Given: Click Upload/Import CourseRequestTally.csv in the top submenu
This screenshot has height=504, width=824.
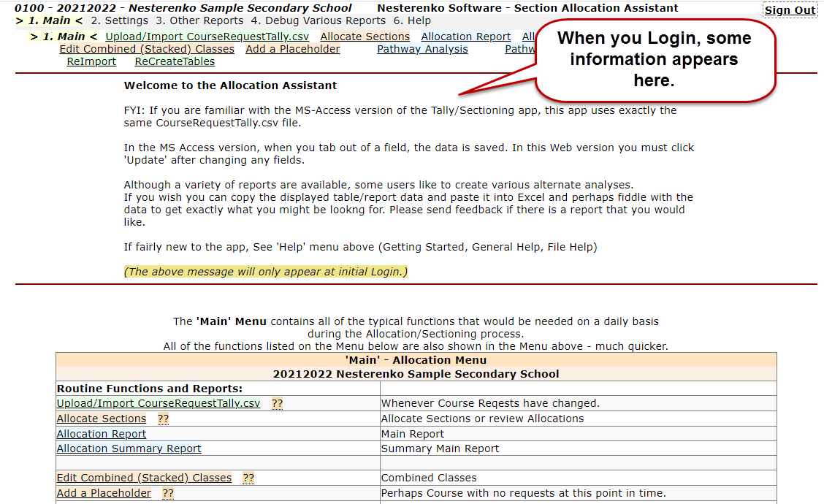Looking at the screenshot, I should click(207, 37).
